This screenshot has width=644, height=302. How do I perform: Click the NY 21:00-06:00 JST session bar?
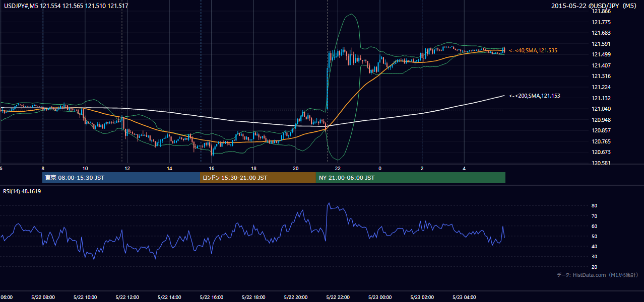(x=411, y=178)
